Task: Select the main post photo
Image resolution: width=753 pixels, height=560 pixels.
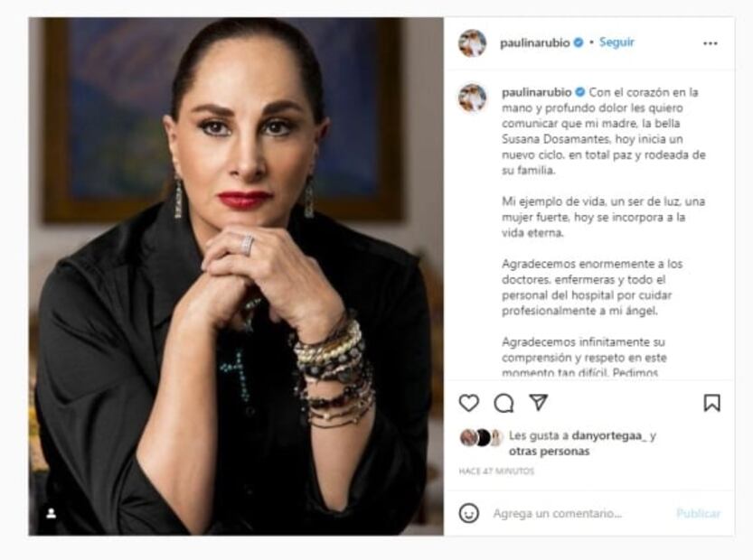Action: (x=236, y=276)
